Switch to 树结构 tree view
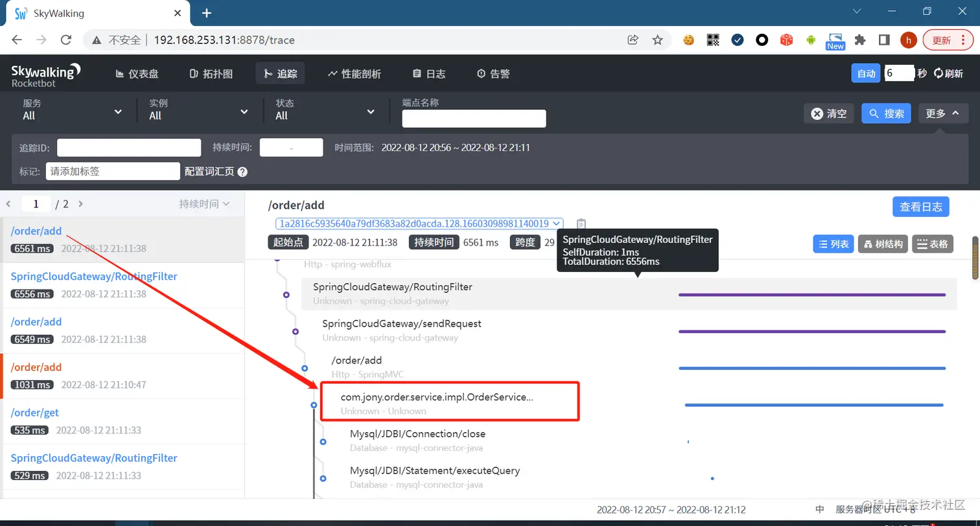The width and height of the screenshot is (980, 526). click(x=883, y=244)
